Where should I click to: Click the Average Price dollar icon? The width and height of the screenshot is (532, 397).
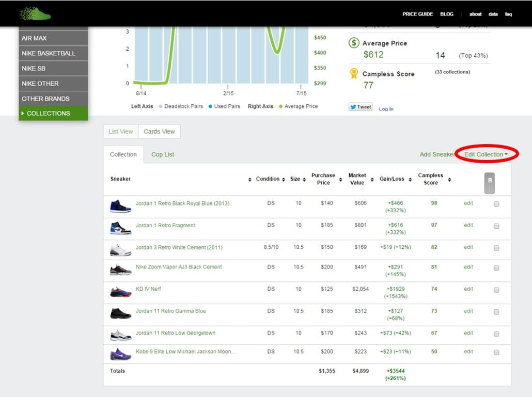354,43
